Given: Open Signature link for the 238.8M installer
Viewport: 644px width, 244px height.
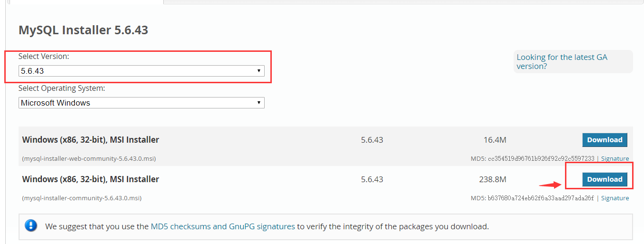Looking at the screenshot, I should pos(615,198).
